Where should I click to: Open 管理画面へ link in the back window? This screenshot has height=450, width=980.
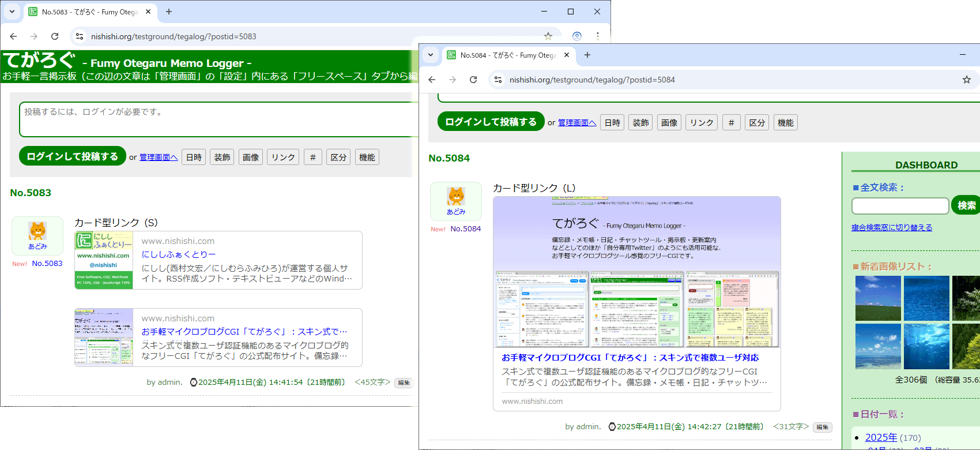[159, 157]
